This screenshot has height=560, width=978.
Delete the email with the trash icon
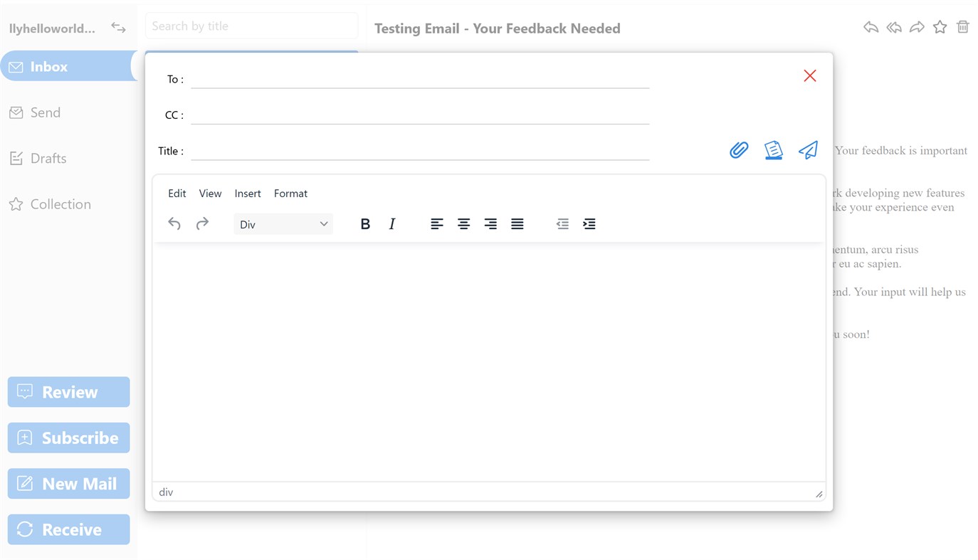(x=962, y=26)
